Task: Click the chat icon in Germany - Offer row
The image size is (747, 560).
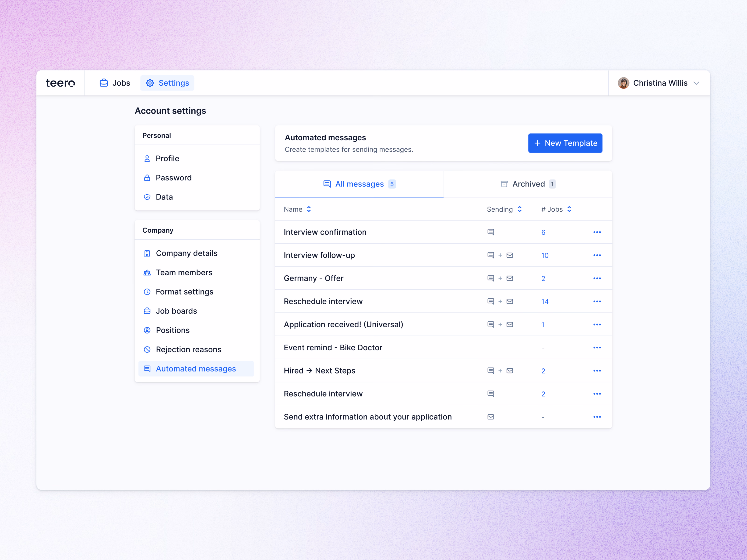Action: 491,278
